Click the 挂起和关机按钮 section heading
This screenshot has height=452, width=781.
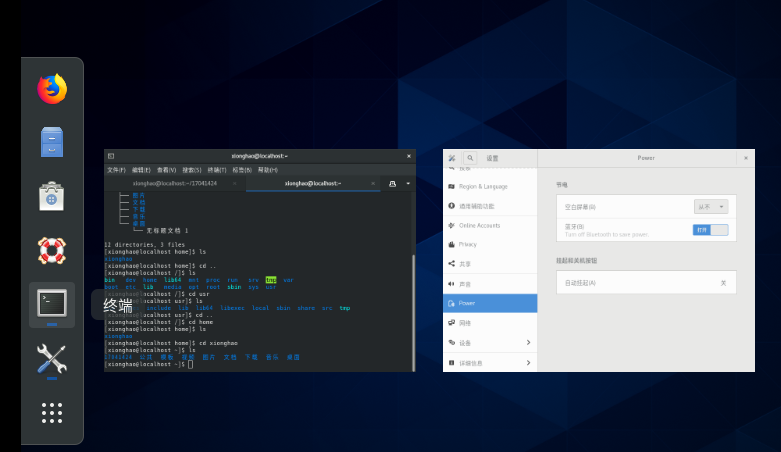[576, 261]
